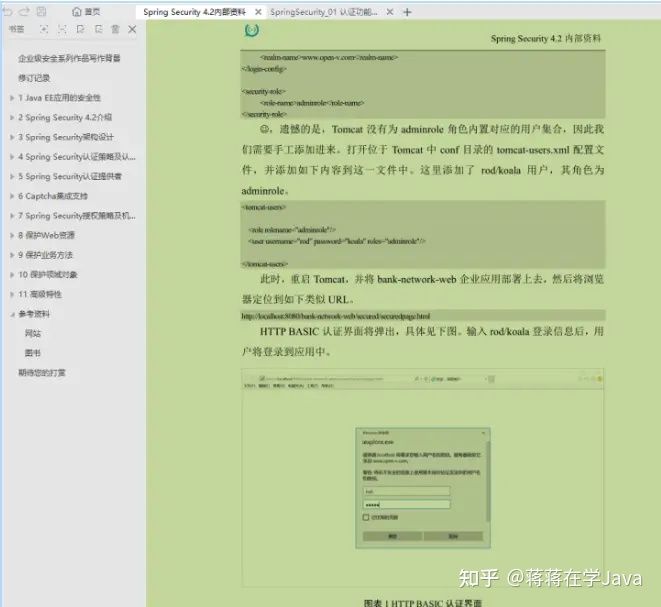Select the 参考资料 bookmark
661x607 pixels.
[34, 314]
